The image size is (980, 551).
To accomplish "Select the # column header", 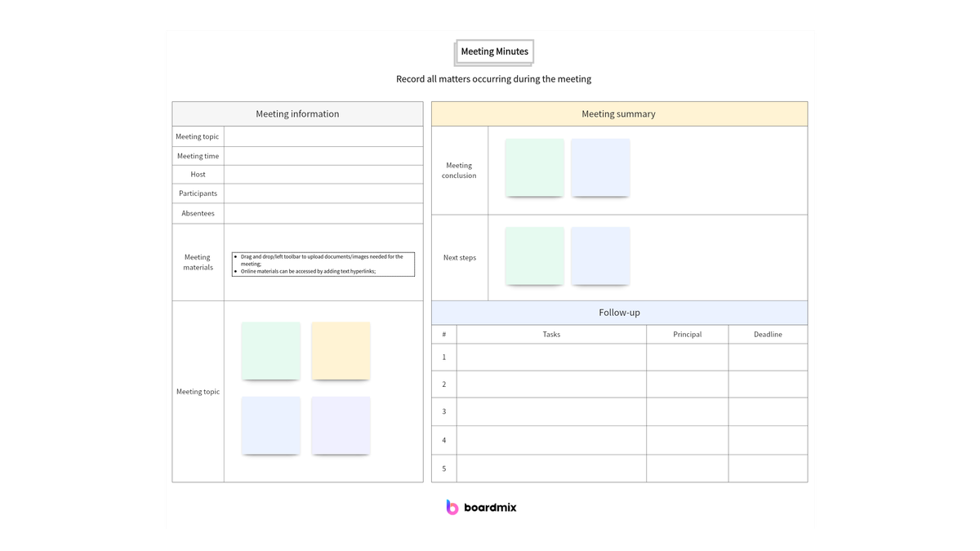I will (x=444, y=334).
